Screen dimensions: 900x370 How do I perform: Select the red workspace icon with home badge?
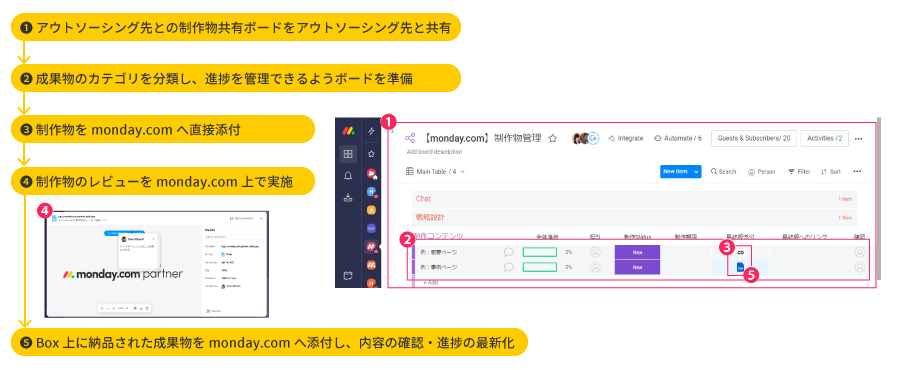pos(371,173)
